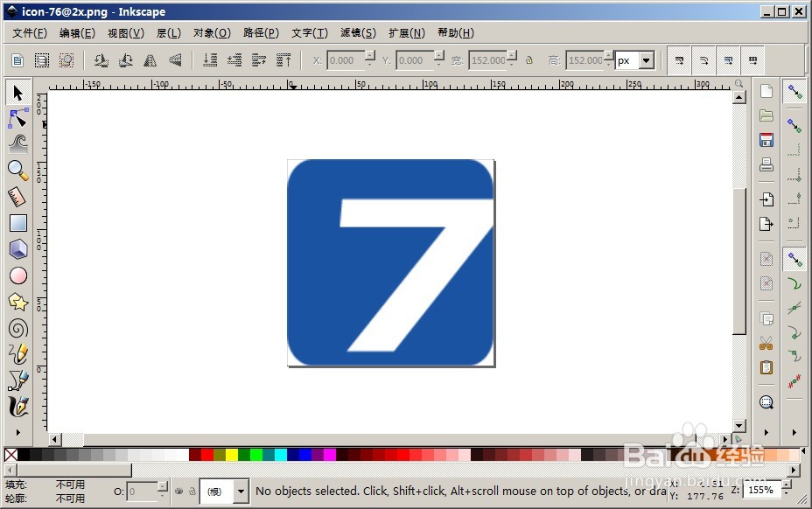Screen dimensions: 812x509
Task: Open 滤镜(S) Filters menu
Action: [358, 33]
